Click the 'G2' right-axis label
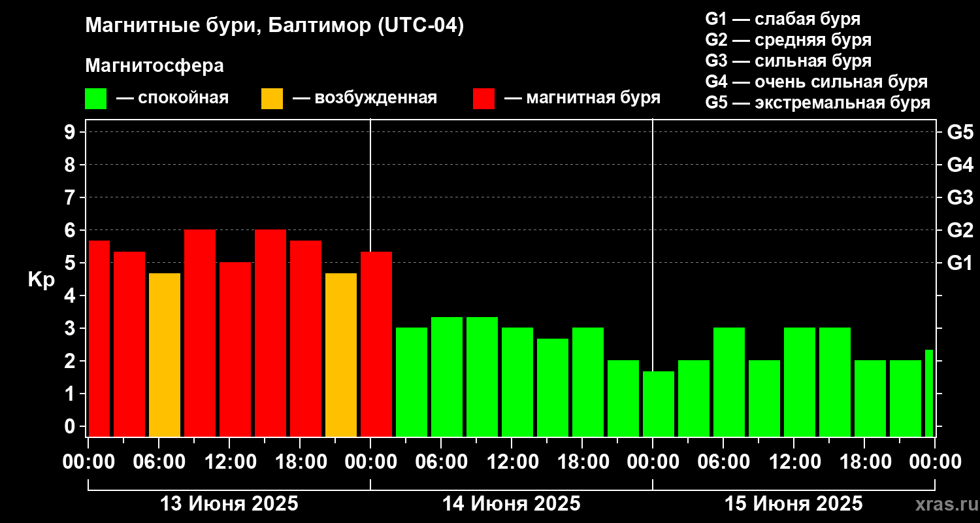980x523 pixels. [x=960, y=231]
